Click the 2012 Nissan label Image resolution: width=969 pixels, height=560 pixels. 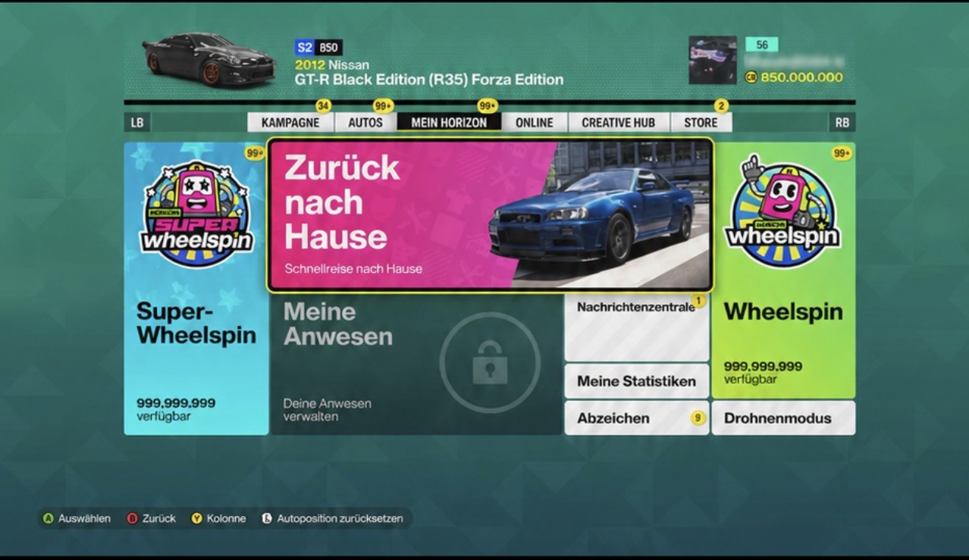click(x=332, y=65)
